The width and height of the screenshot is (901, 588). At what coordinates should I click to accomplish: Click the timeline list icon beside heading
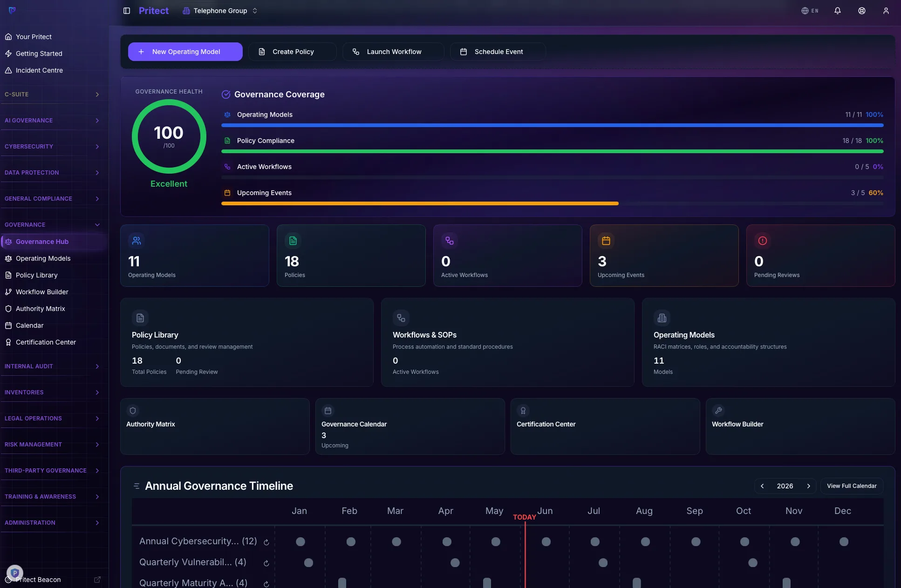click(x=137, y=486)
